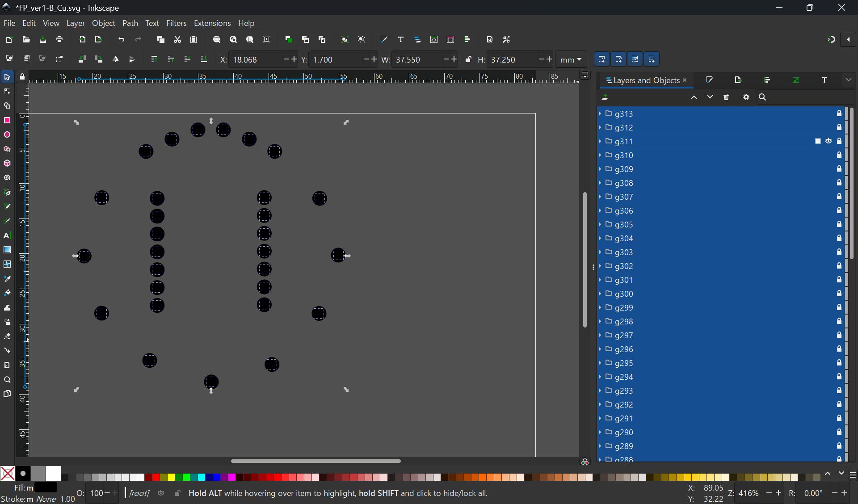Click the Print icon

(x=59, y=40)
